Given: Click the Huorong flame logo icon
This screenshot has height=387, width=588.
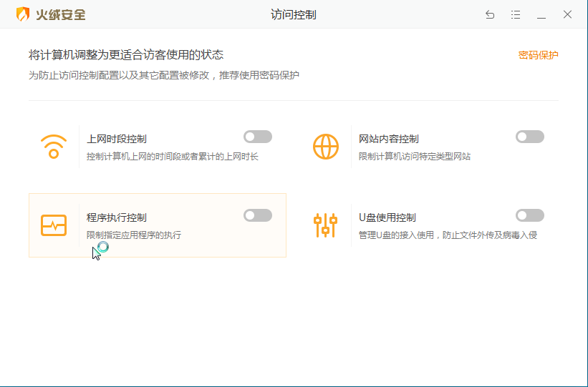Looking at the screenshot, I should point(24,14).
